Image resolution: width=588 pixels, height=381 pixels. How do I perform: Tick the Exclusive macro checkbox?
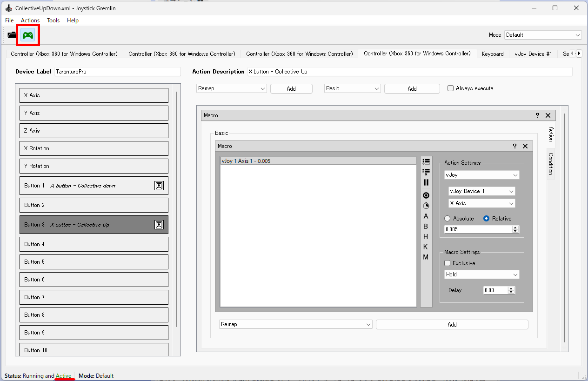tap(448, 263)
